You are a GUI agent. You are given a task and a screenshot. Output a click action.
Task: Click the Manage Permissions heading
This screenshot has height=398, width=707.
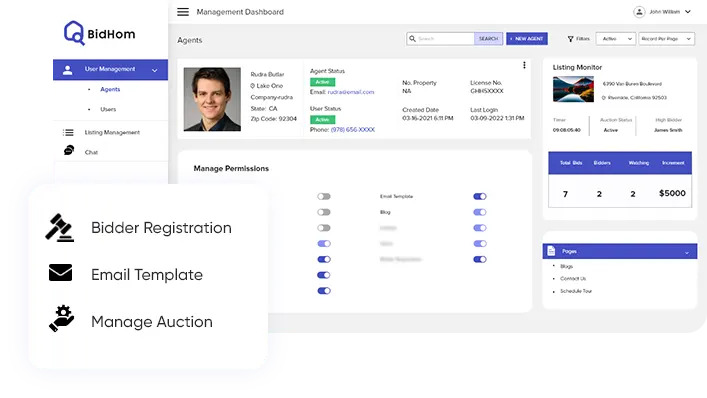pyautogui.click(x=231, y=169)
